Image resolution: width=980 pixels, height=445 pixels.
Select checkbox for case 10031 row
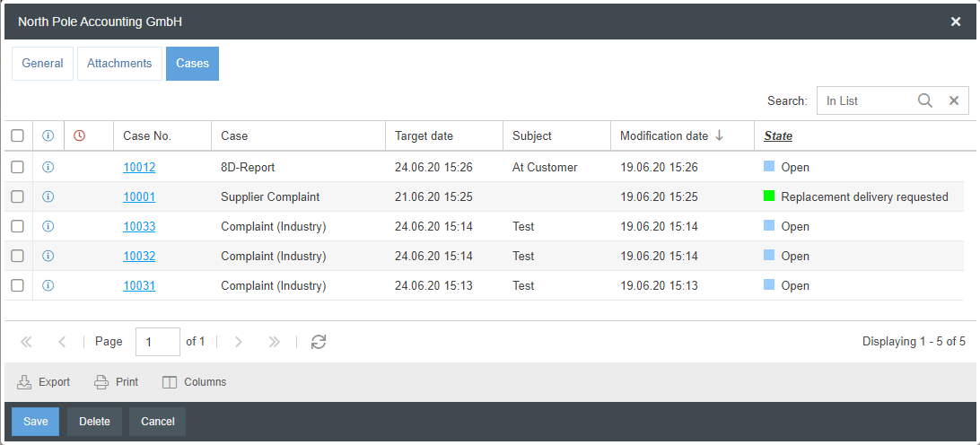tap(17, 285)
